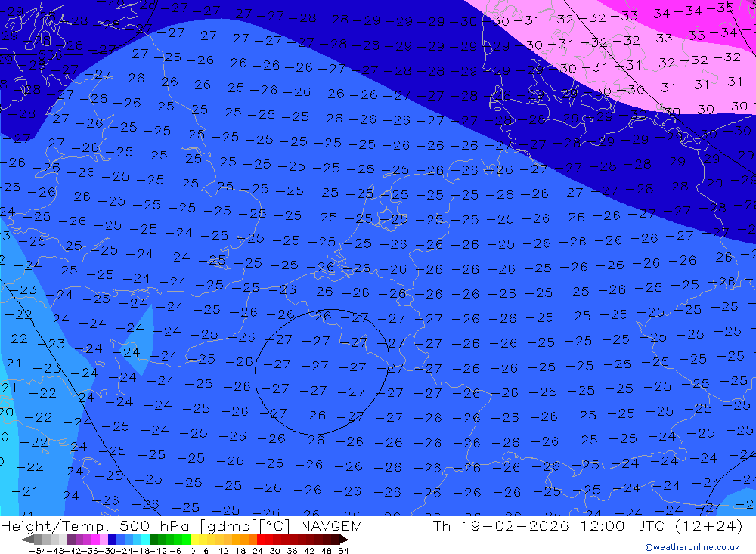Click the 54 legend scale label
The image size is (756, 554).
(343, 551)
